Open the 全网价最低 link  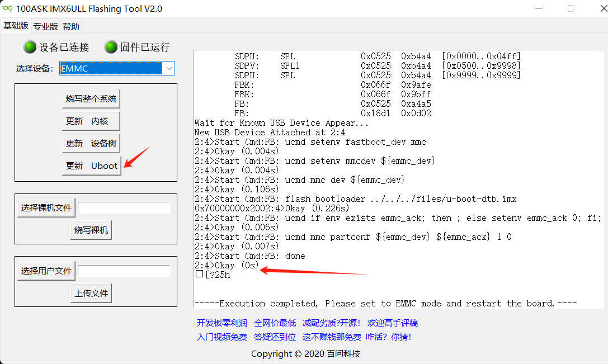[x=275, y=323]
